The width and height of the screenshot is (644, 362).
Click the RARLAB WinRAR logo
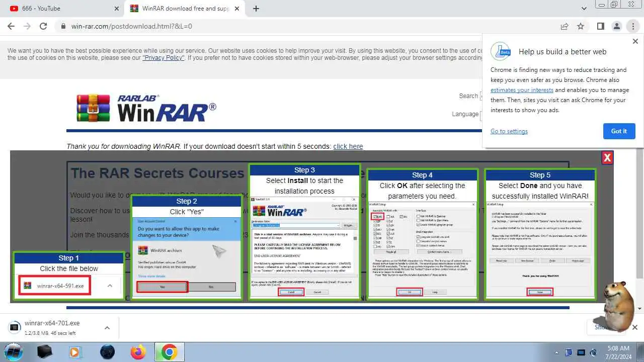tap(146, 108)
